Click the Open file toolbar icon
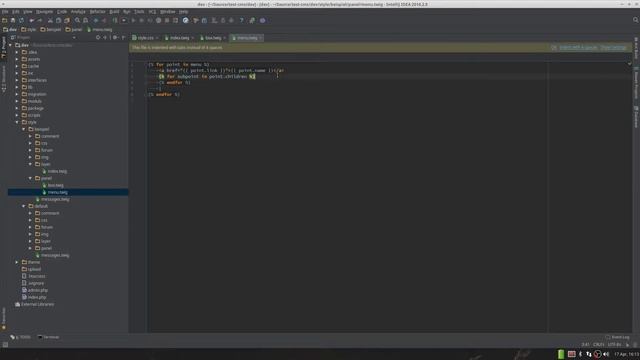This screenshot has width=640, height=360. [x=4, y=20]
